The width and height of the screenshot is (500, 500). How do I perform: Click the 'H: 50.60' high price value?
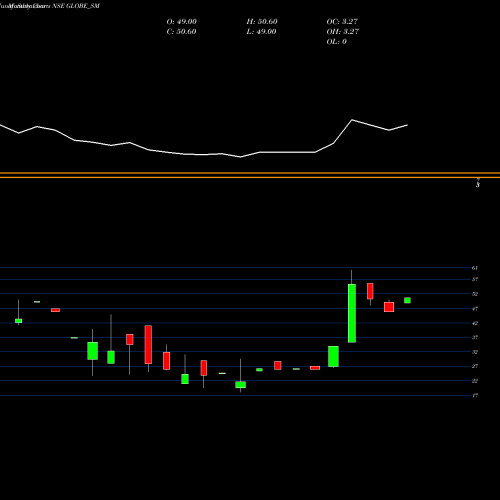(262, 22)
